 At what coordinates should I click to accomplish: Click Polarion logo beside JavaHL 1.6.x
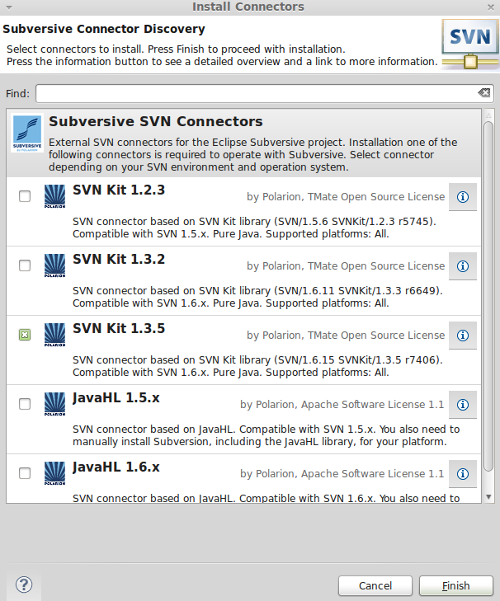click(54, 474)
